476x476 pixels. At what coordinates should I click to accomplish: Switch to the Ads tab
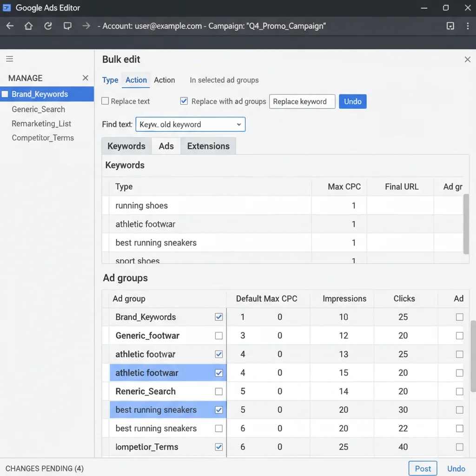pos(166,146)
